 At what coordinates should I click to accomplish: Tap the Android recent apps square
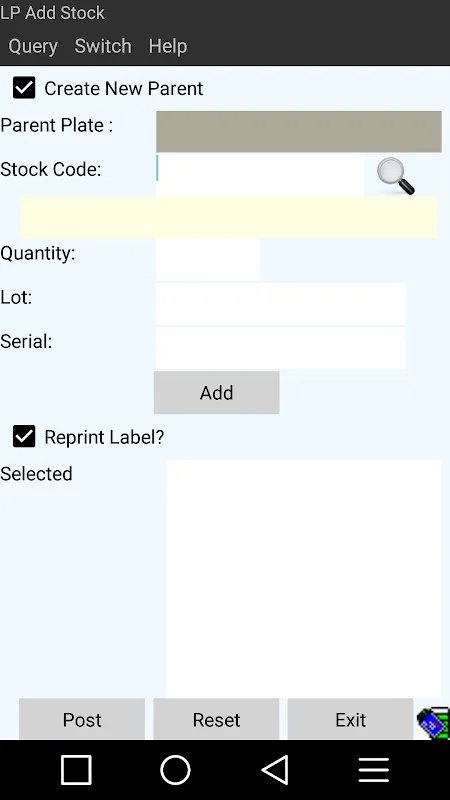point(76,769)
